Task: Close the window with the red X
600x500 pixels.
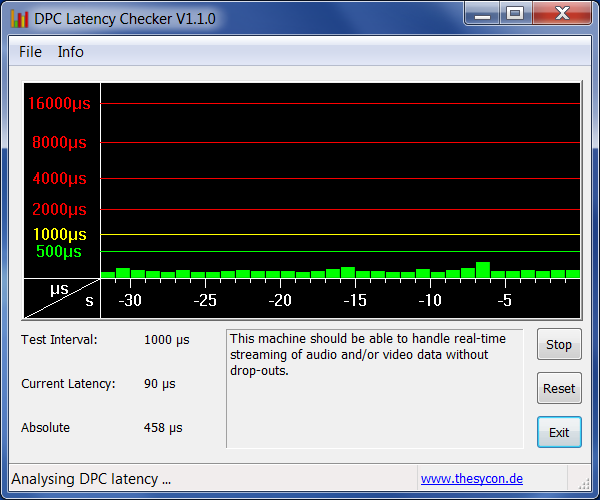Action: pos(559,13)
